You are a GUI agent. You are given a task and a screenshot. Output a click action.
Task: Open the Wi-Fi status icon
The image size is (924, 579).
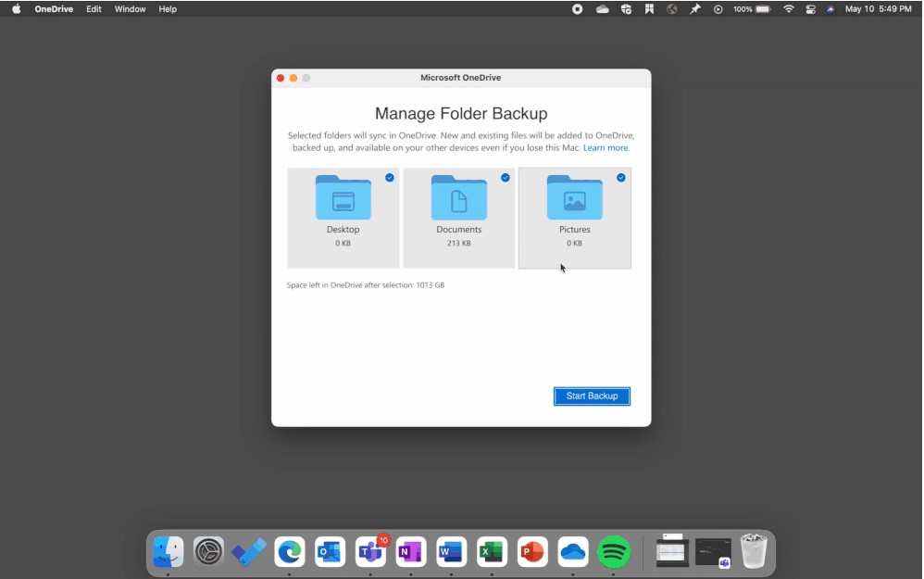coord(788,8)
